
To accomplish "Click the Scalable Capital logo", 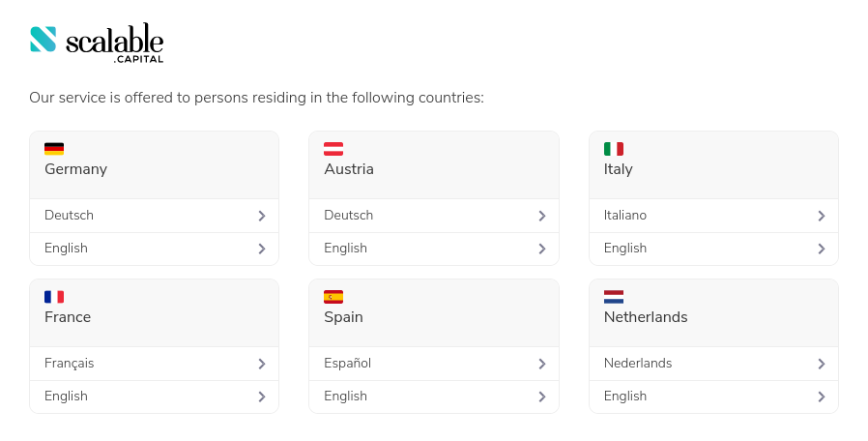I will tap(97, 43).
